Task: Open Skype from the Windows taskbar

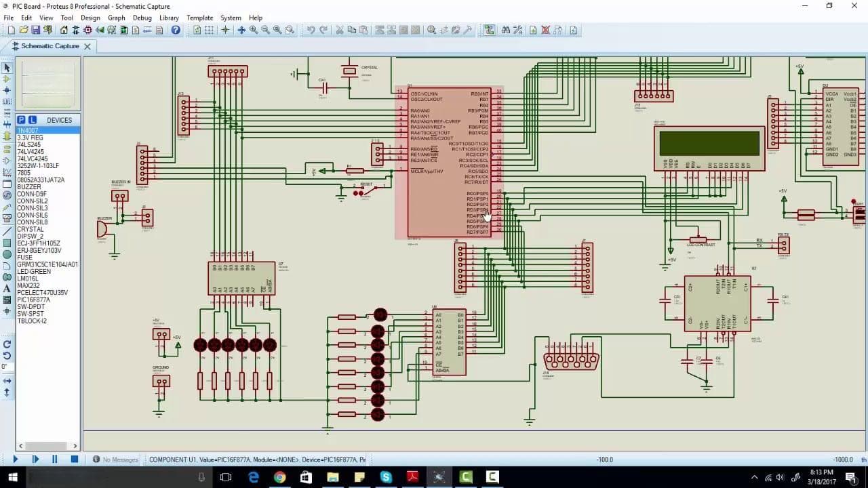Action: [385, 477]
